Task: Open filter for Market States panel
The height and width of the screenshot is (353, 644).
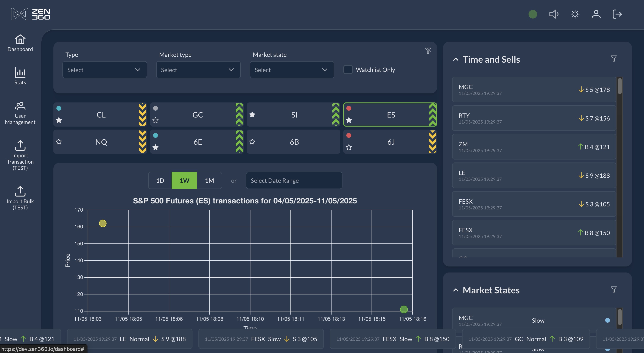Action: [613, 289]
